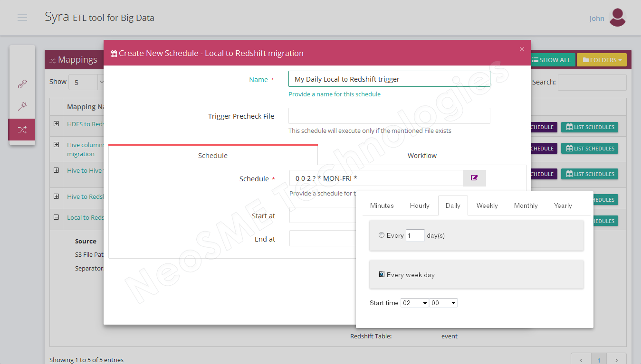Select the Monthly schedule tab
This screenshot has height=364, width=641.
click(x=526, y=205)
